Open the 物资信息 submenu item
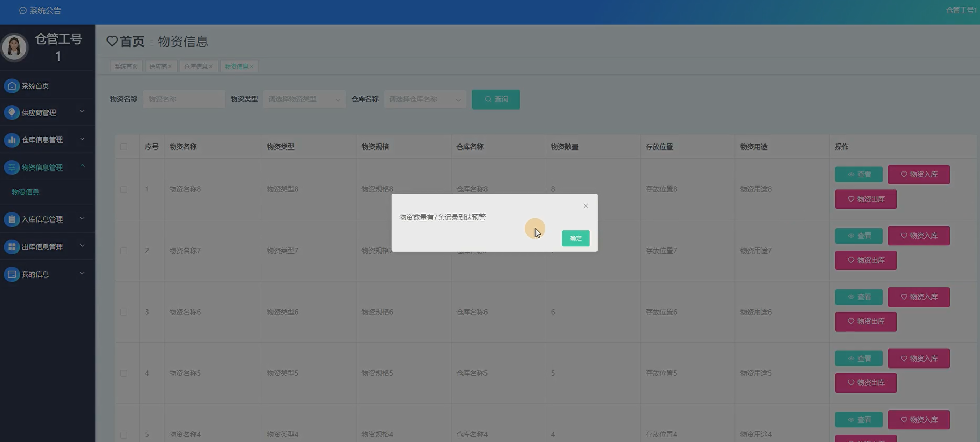The image size is (980, 442). (x=26, y=192)
